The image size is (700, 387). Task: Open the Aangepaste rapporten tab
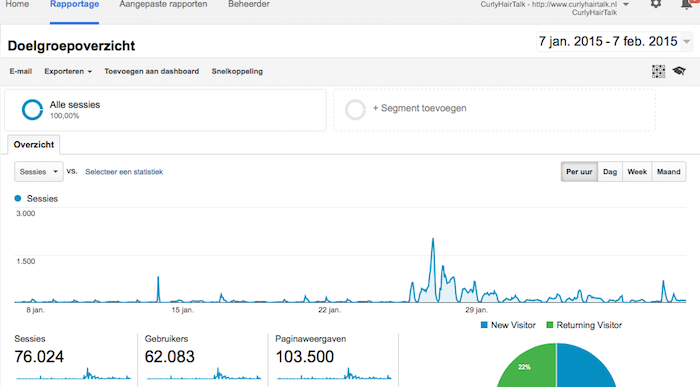tap(163, 4)
